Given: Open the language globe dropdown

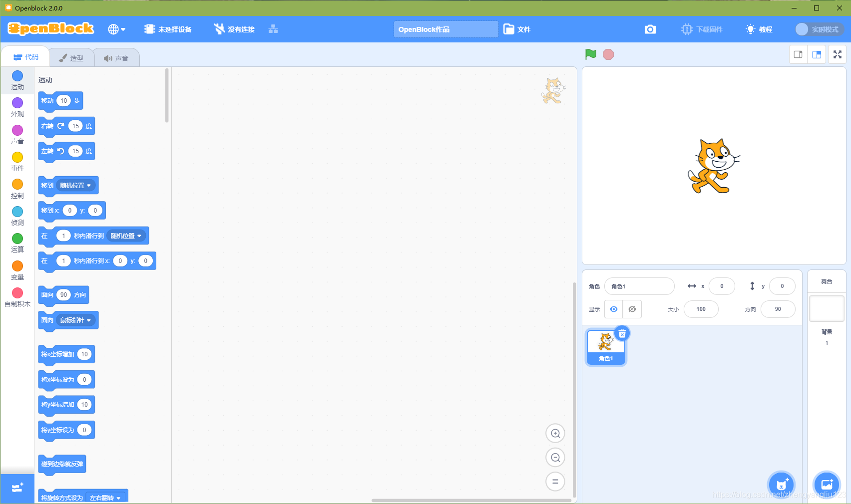Looking at the screenshot, I should coord(117,29).
